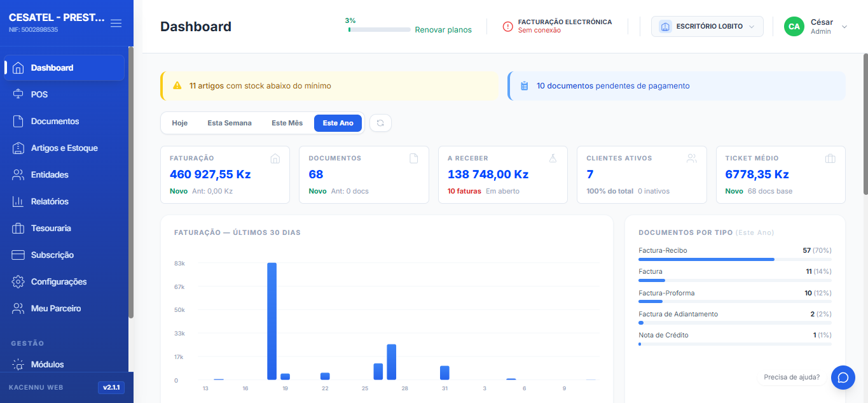Open the help chat bubble icon
868x403 pixels.
843,378
